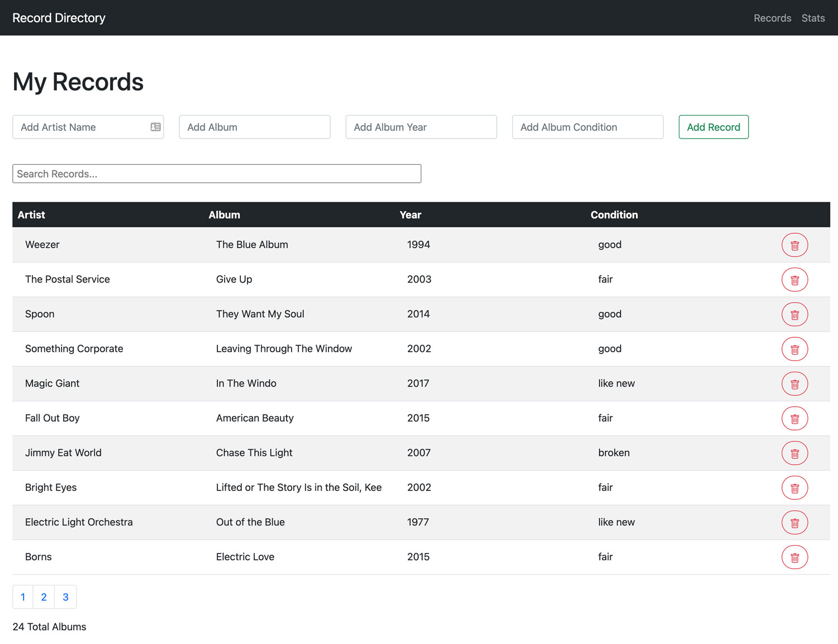Remove Jimmy Eat World via trash icon

pos(794,453)
